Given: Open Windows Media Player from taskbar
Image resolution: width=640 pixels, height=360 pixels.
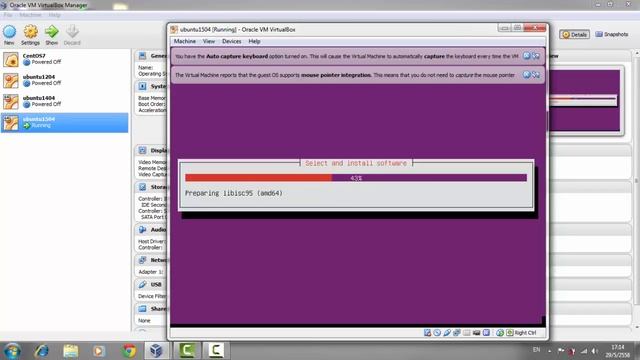Looking at the screenshot, I should point(99,351).
